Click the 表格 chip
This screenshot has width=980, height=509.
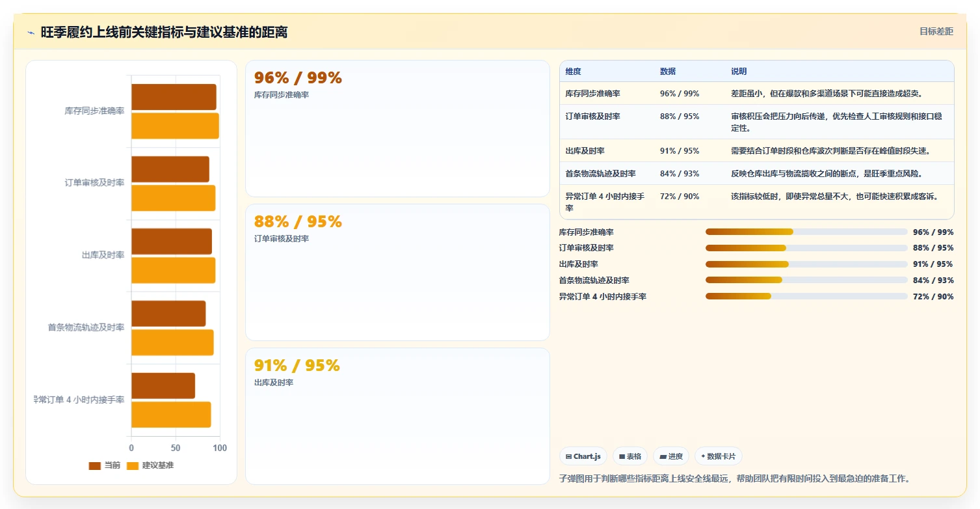click(630, 456)
